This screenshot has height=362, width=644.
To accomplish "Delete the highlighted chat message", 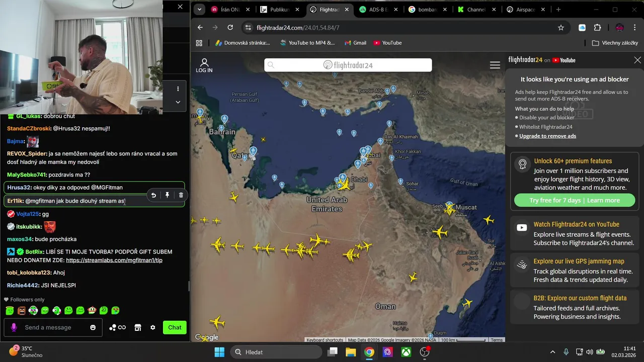I will click(x=181, y=195).
